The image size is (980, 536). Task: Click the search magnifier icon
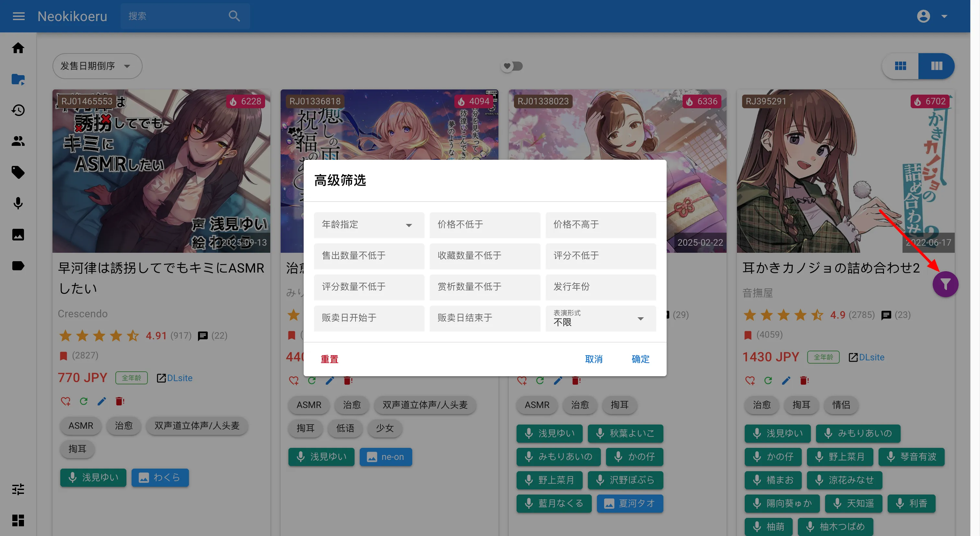tap(234, 16)
